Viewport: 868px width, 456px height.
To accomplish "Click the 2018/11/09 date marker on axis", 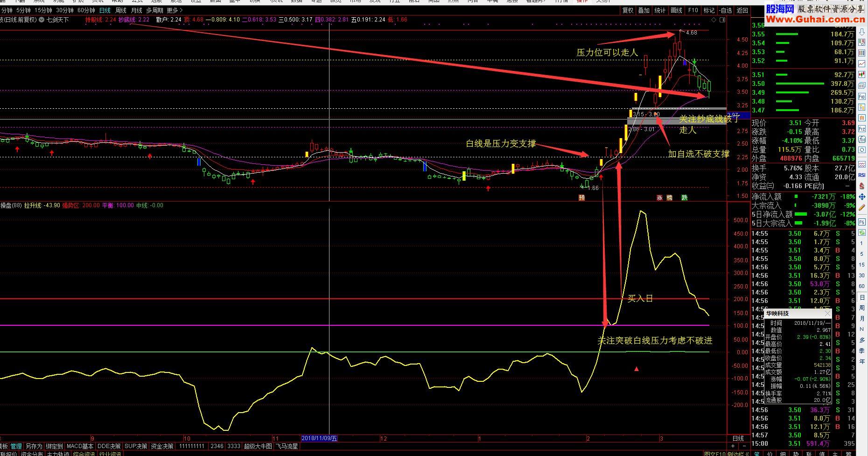I will (x=320, y=438).
